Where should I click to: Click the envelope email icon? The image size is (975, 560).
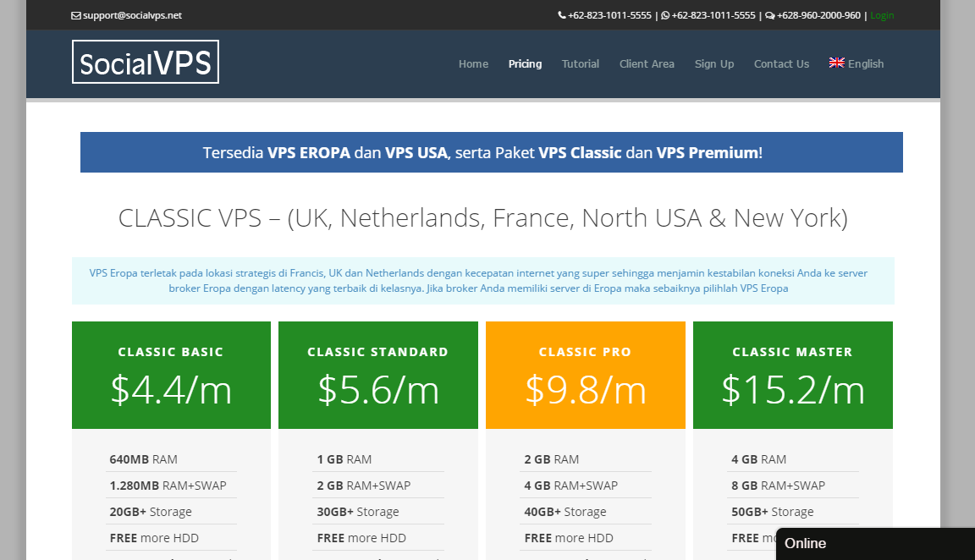(76, 15)
